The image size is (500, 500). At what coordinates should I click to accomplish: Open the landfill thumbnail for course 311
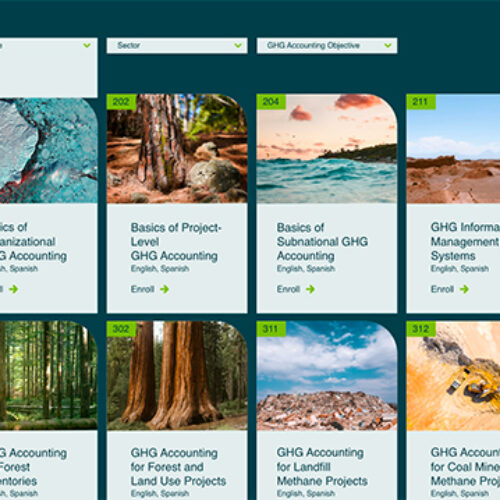(x=327, y=376)
